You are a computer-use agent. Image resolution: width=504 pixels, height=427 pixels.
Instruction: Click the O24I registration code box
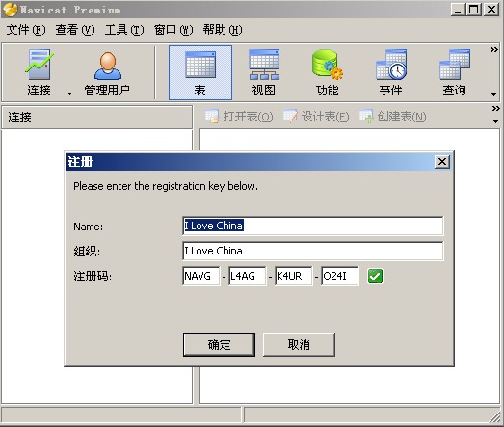[x=340, y=276]
